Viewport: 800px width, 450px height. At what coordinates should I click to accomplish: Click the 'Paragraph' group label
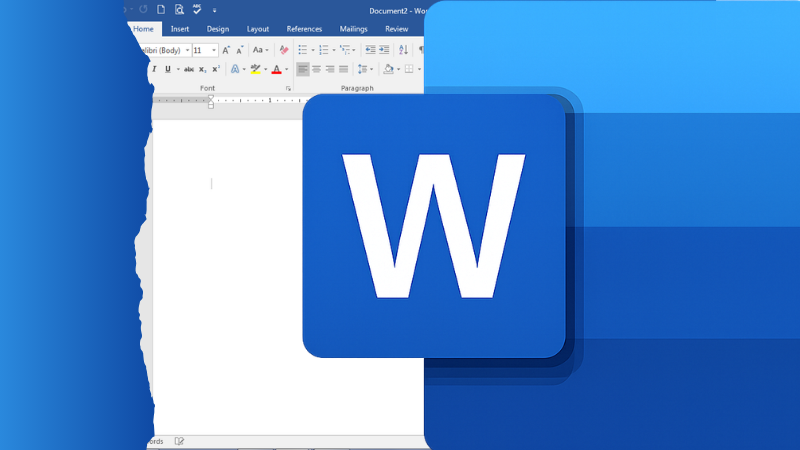click(x=357, y=88)
